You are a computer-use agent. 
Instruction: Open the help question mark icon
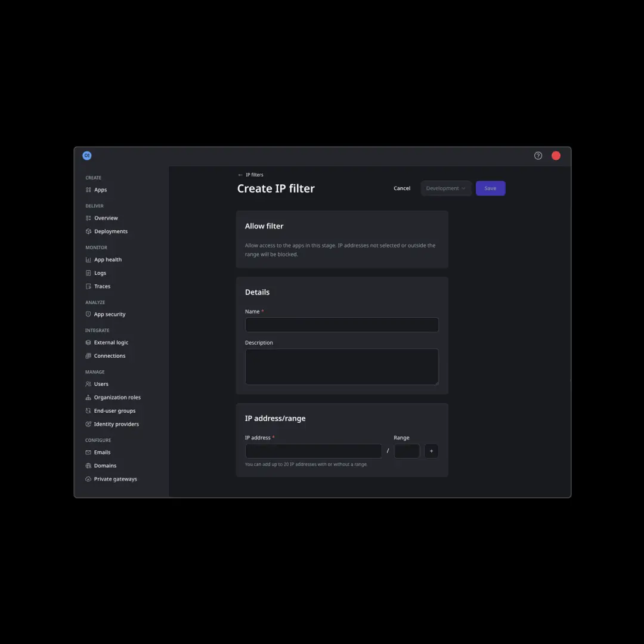point(538,155)
